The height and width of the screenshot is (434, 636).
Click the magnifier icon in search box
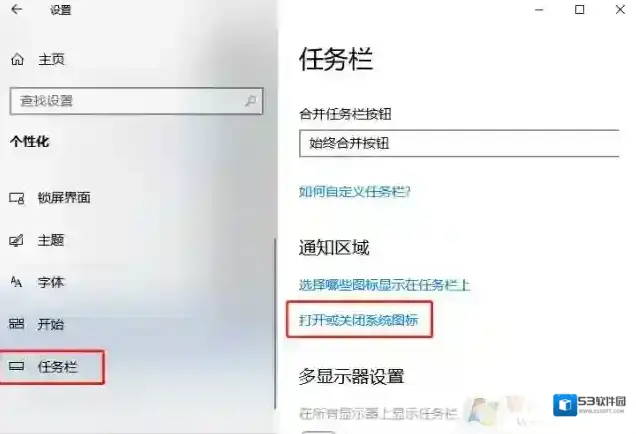(251, 100)
